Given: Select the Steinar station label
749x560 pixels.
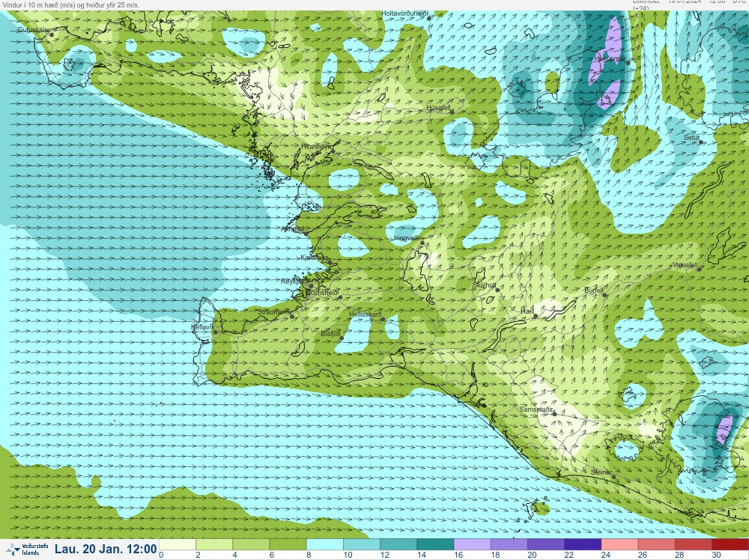Looking at the screenshot, I should 601,472.
